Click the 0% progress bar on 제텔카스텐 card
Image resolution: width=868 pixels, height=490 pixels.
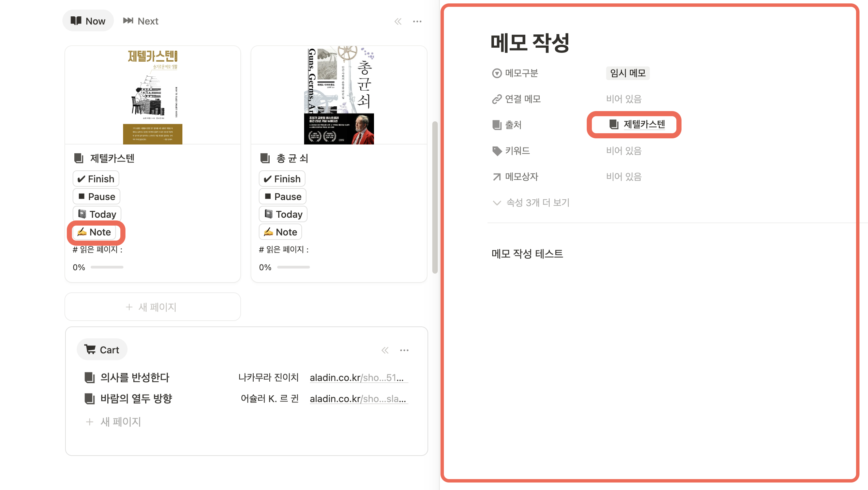[x=107, y=267]
